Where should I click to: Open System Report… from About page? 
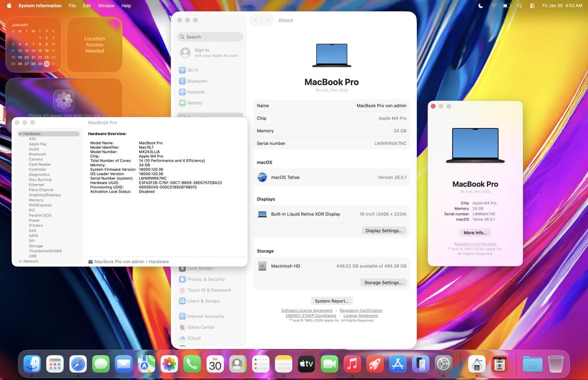click(332, 301)
